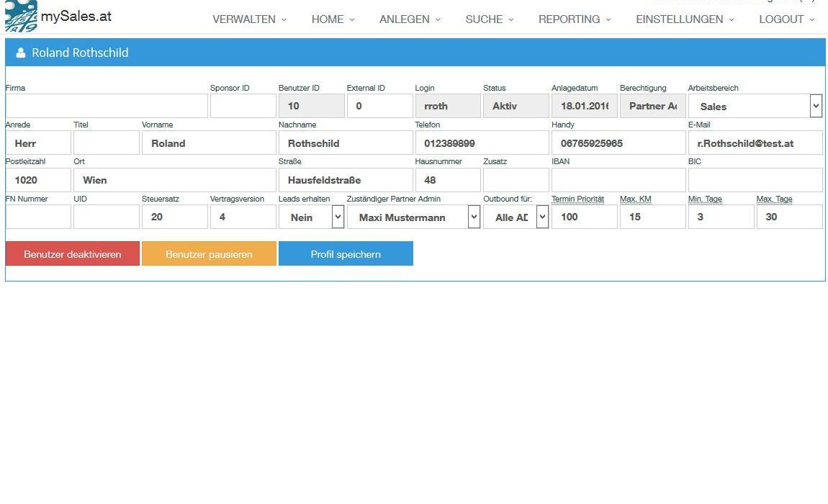The height and width of the screenshot is (504, 828).
Task: Open the HOME menu
Action: (333, 19)
